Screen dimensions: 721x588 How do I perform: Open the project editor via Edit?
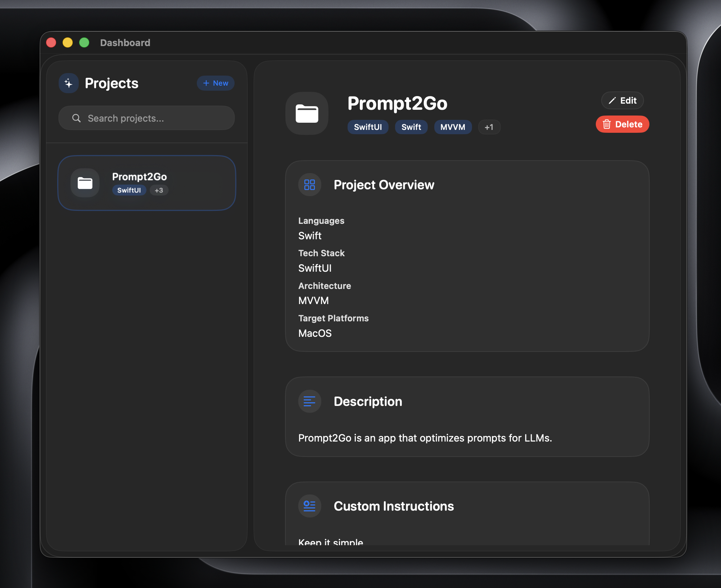pyautogui.click(x=622, y=100)
